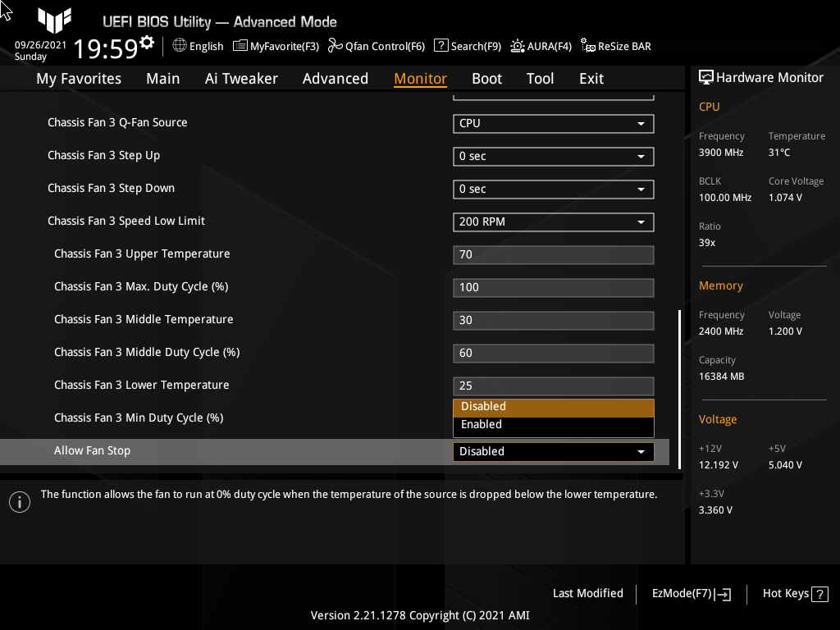The height and width of the screenshot is (630, 840).
Task: Open the Chassis Fan 3 Step Down dropdown
Action: pos(553,189)
